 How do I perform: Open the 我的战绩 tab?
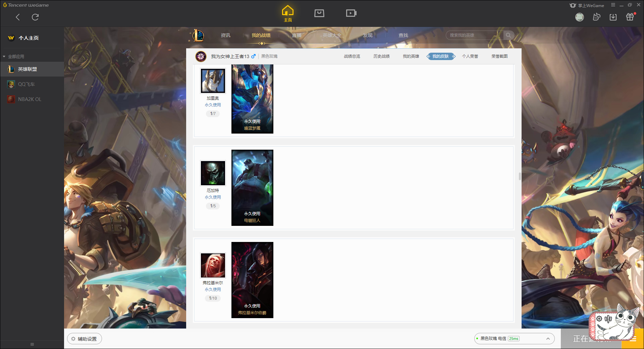261,35
